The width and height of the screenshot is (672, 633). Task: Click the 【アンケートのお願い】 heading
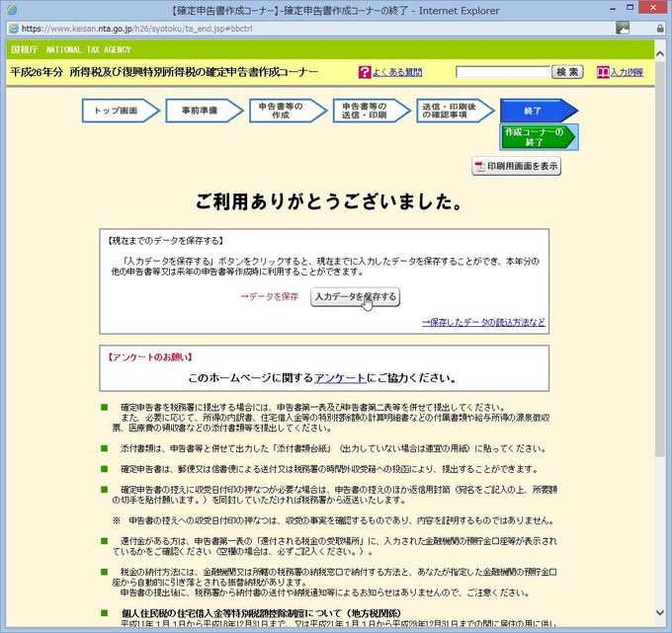point(149,356)
